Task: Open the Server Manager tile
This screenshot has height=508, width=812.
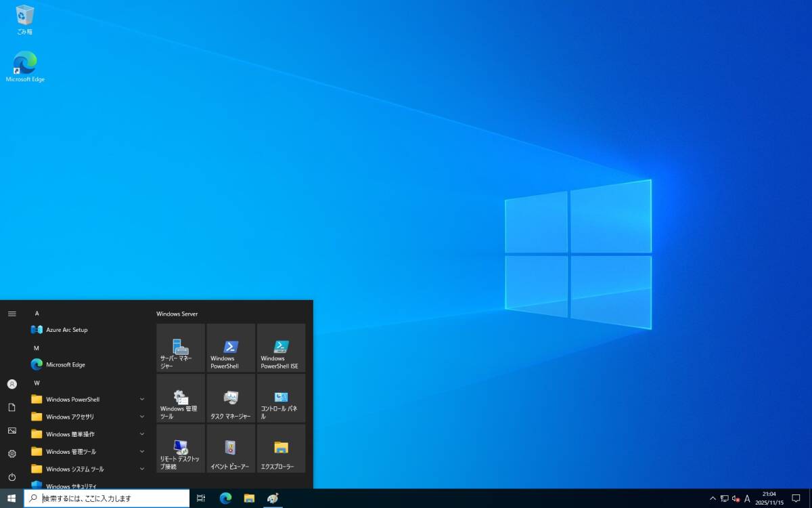Action: coord(180,347)
